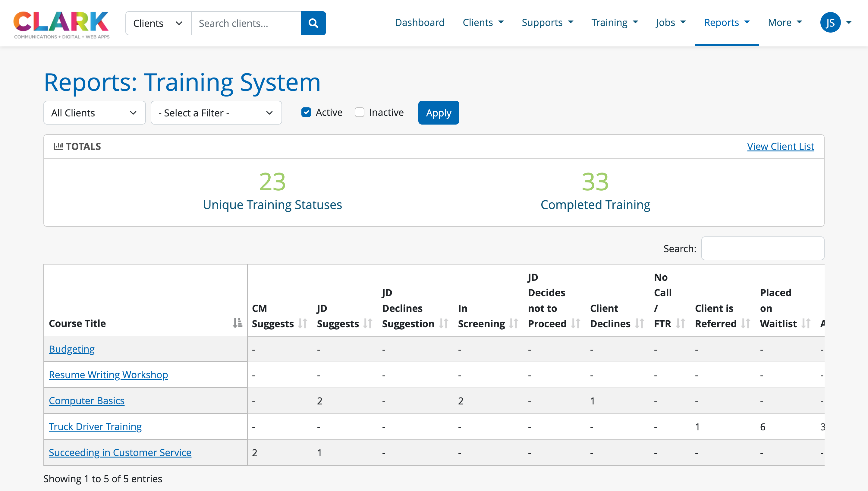Sort by Course Title column icon

pos(237,323)
